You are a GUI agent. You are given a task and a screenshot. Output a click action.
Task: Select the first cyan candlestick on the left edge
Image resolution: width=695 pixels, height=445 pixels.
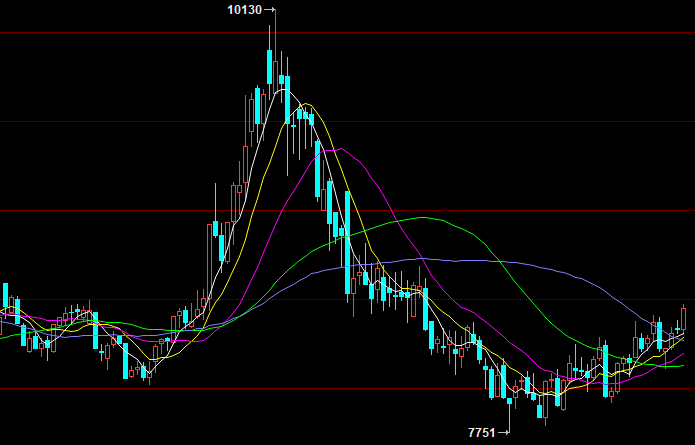coord(5,298)
